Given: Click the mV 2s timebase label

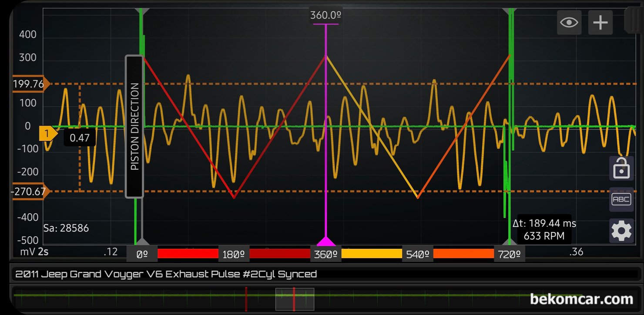Looking at the screenshot, I should pos(34,252).
